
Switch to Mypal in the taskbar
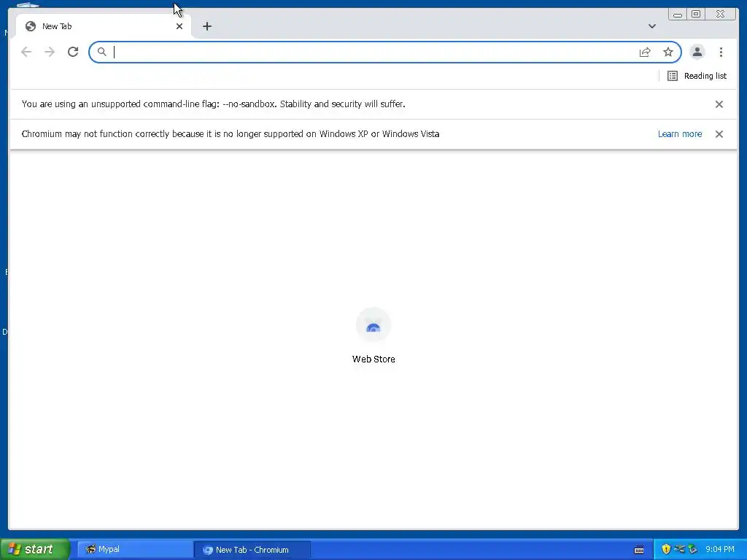point(134,550)
